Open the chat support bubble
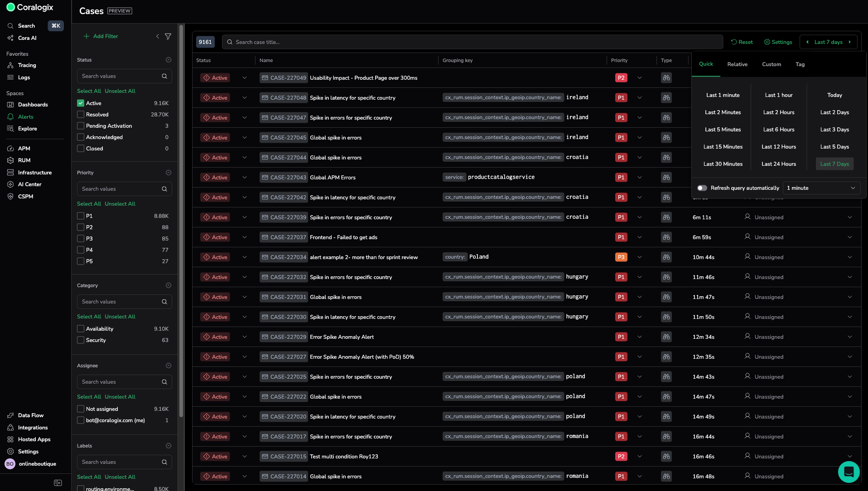The image size is (868, 491). click(x=849, y=472)
